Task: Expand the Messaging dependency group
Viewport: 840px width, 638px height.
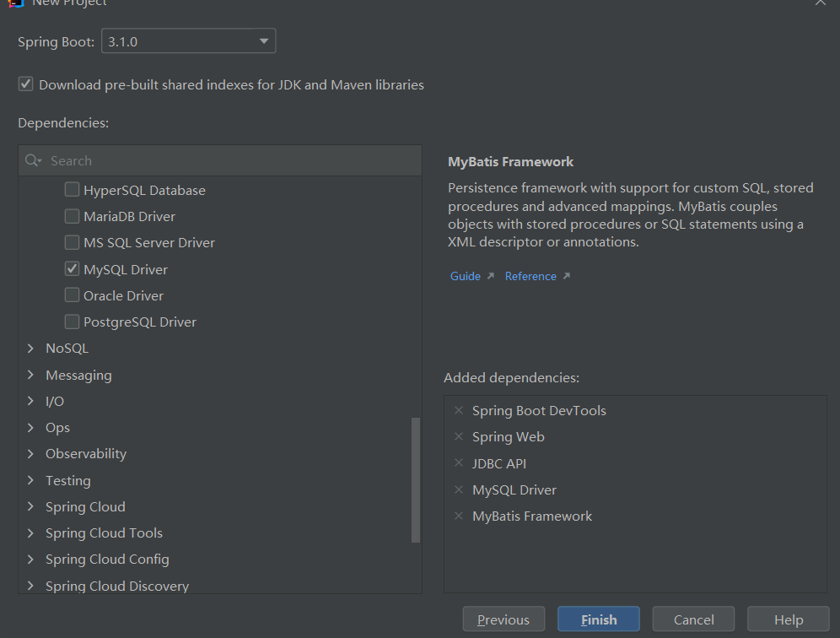Action: point(31,375)
